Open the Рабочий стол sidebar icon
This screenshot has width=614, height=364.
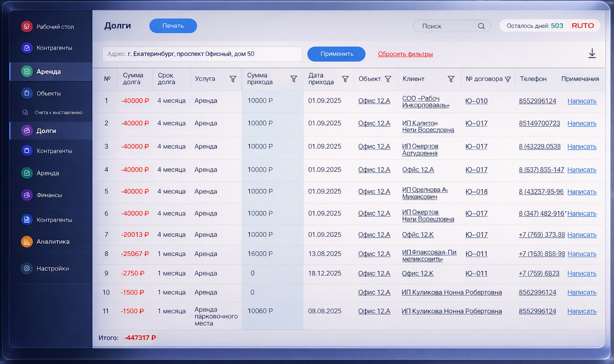(x=26, y=26)
